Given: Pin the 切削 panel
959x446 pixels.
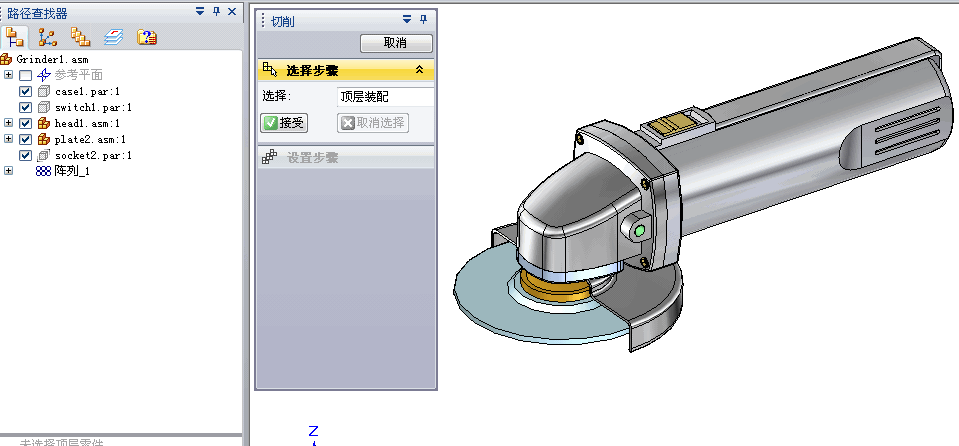Looking at the screenshot, I should (423, 20).
